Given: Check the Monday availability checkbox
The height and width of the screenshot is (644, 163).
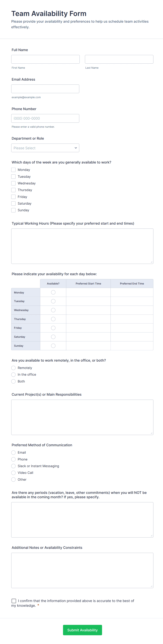Looking at the screenshot, I should point(13,170).
